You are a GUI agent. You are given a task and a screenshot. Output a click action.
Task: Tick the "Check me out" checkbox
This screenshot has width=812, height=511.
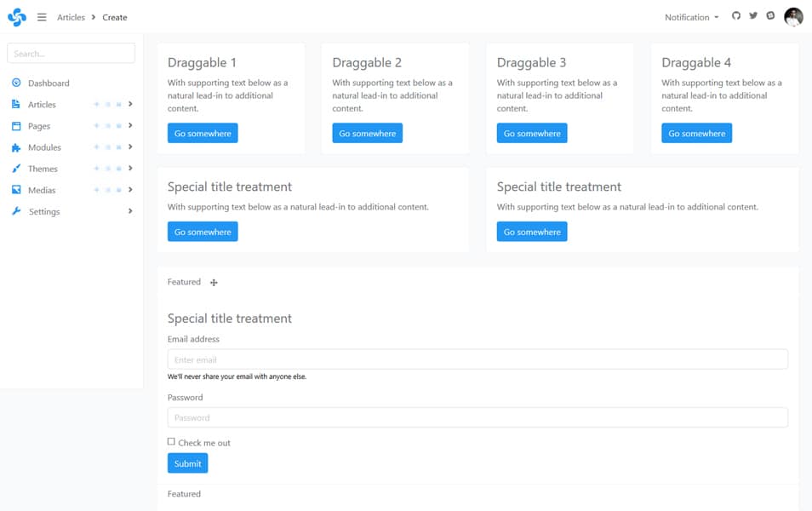[x=171, y=442]
